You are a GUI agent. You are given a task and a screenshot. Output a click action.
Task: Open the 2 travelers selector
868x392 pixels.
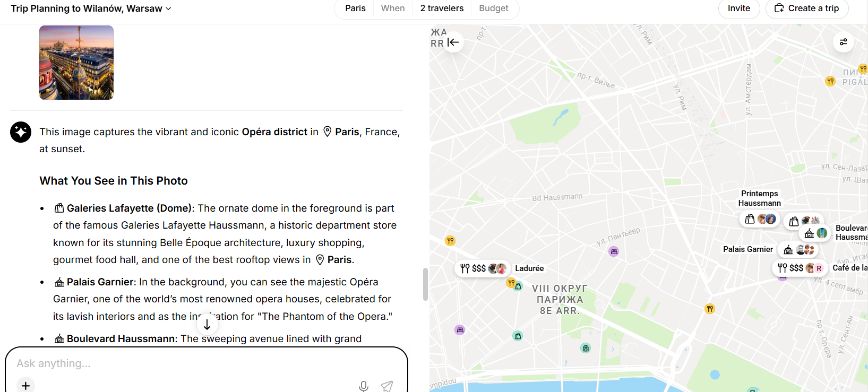coord(442,8)
